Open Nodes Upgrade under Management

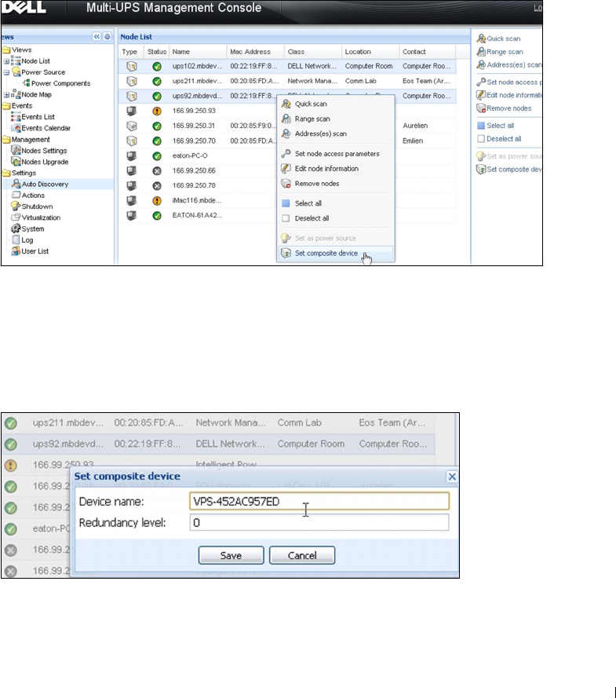tap(44, 162)
